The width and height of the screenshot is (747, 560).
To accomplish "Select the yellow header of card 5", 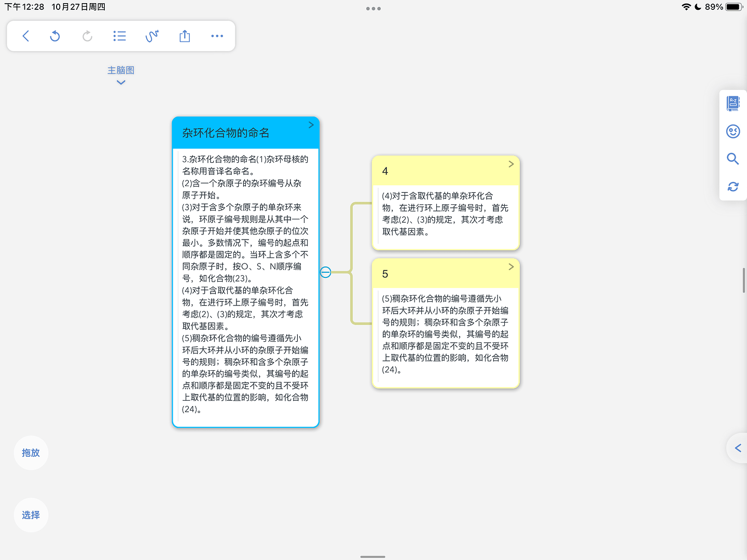I will 446,273.
